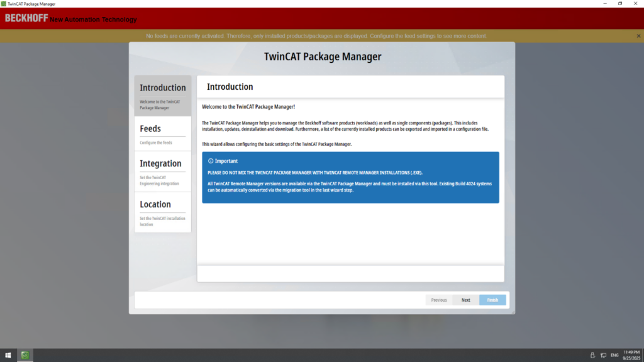Click the 'PLEASE DO NOT MIX' warning line
The height and width of the screenshot is (362, 644).
point(315,173)
